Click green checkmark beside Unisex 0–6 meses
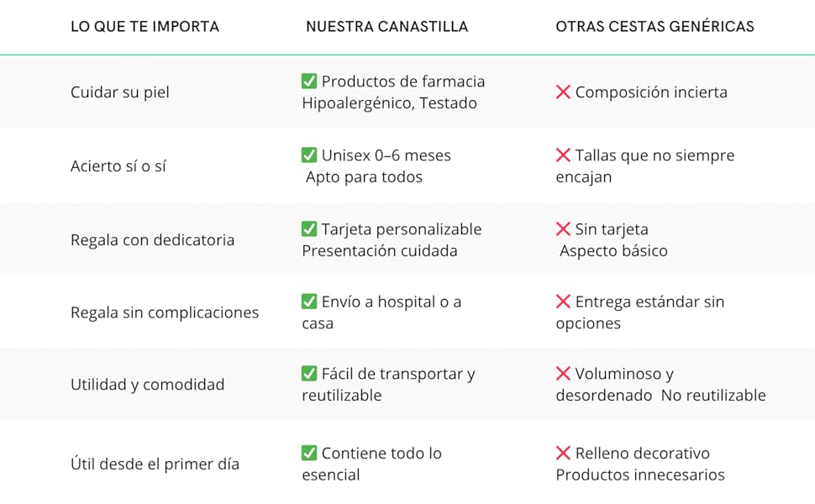This screenshot has height=504, width=815. tap(309, 155)
